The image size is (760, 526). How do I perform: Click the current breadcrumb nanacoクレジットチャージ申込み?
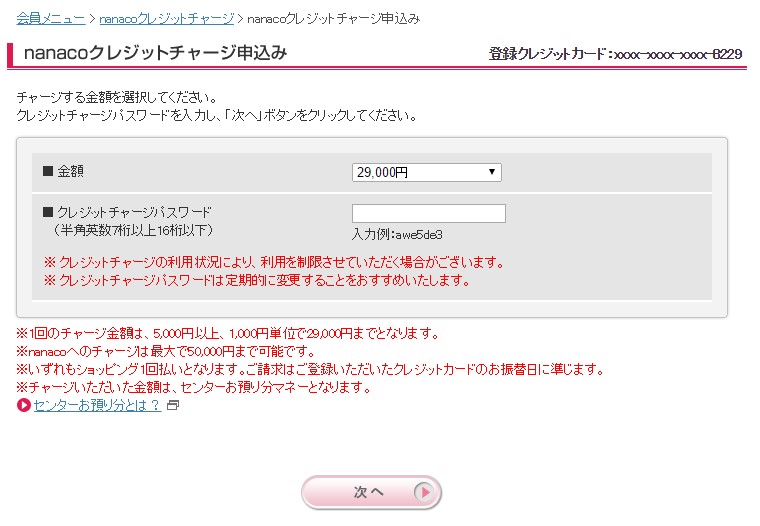pyautogui.click(x=333, y=18)
